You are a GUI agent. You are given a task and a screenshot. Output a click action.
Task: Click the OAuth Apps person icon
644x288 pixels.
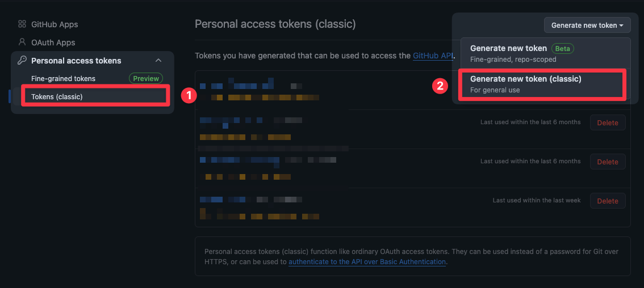click(x=22, y=42)
